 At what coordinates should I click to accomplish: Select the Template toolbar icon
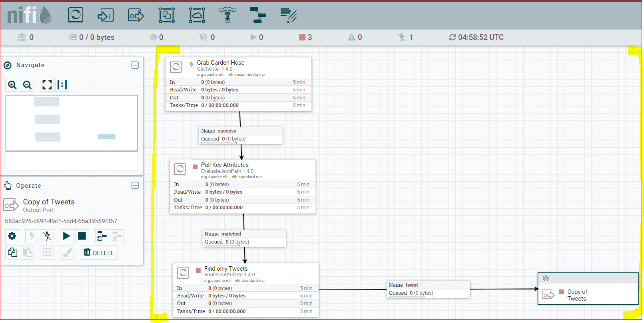pyautogui.click(x=258, y=15)
